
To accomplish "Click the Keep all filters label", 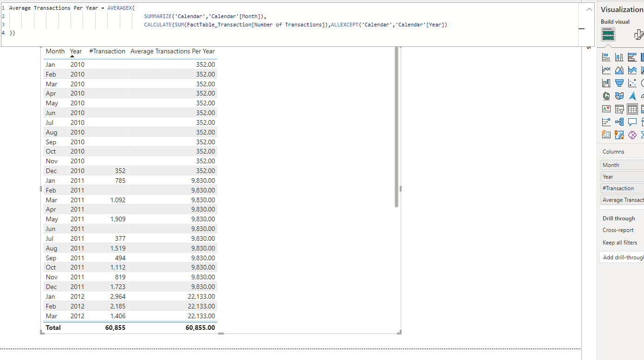I will coord(620,242).
